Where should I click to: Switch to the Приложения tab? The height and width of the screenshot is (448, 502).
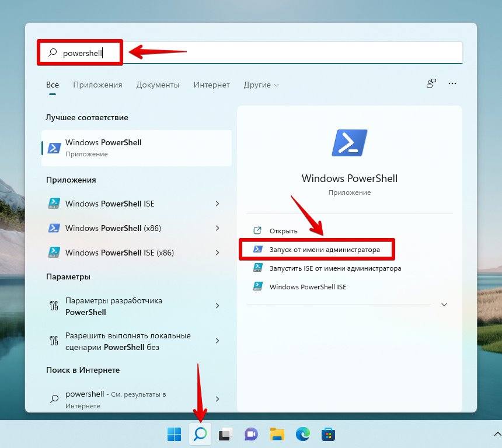pyautogui.click(x=97, y=85)
